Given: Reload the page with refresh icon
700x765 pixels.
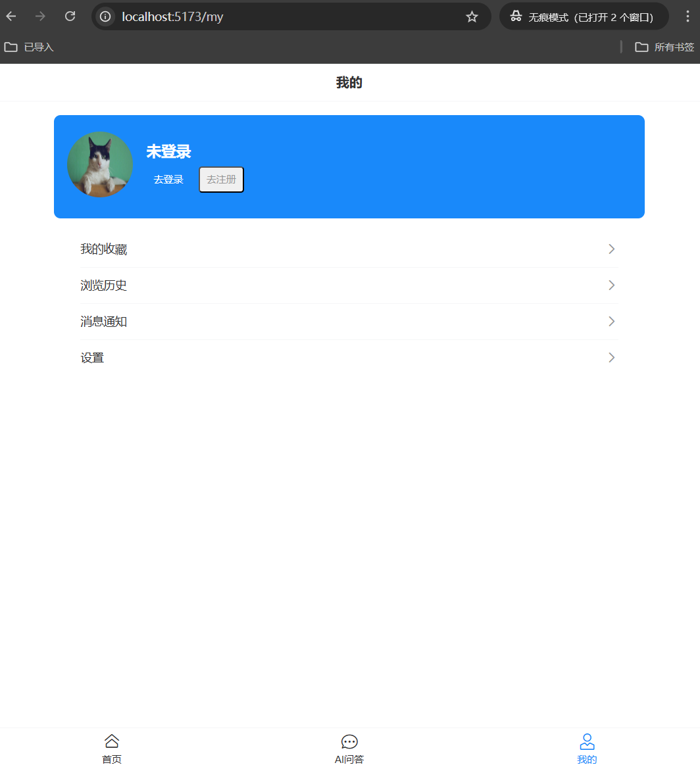Looking at the screenshot, I should [x=70, y=16].
